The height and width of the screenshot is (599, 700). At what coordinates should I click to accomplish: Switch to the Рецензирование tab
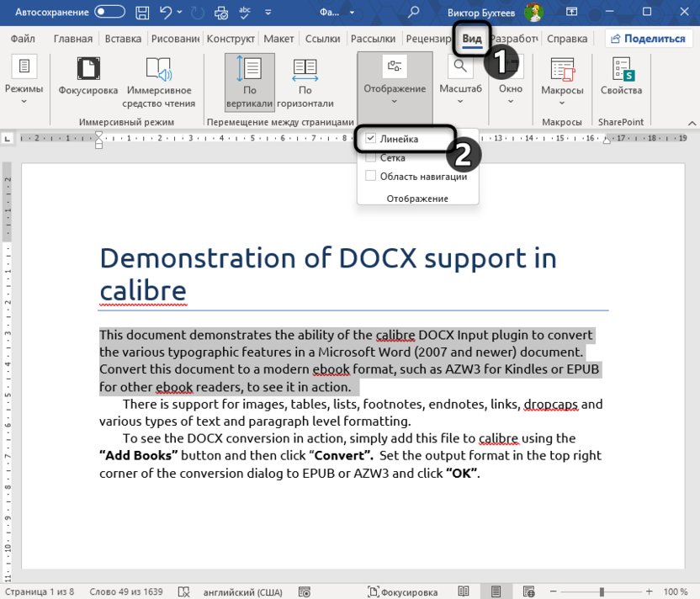click(429, 38)
